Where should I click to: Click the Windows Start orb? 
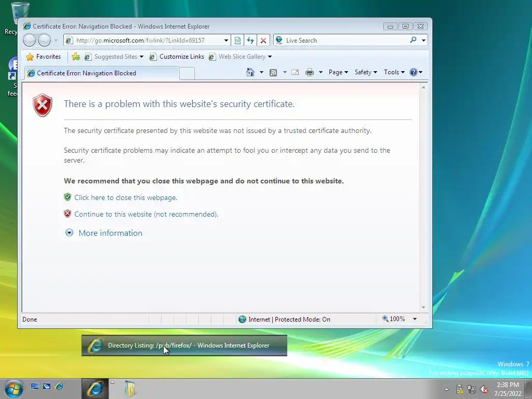[x=14, y=389]
